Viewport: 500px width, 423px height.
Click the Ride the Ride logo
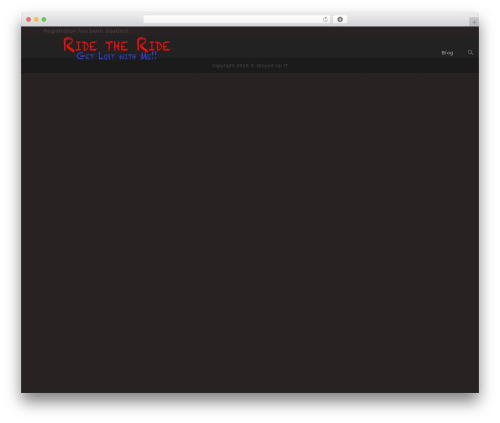click(117, 49)
